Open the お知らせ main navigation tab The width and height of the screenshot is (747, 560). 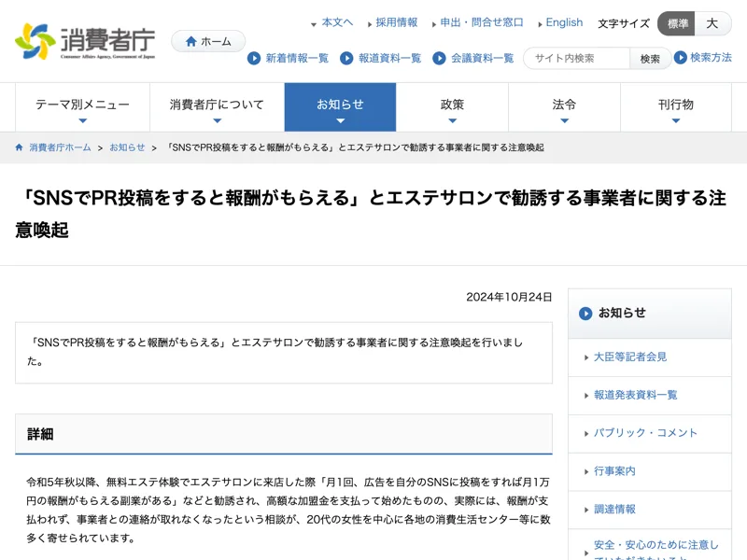point(340,107)
